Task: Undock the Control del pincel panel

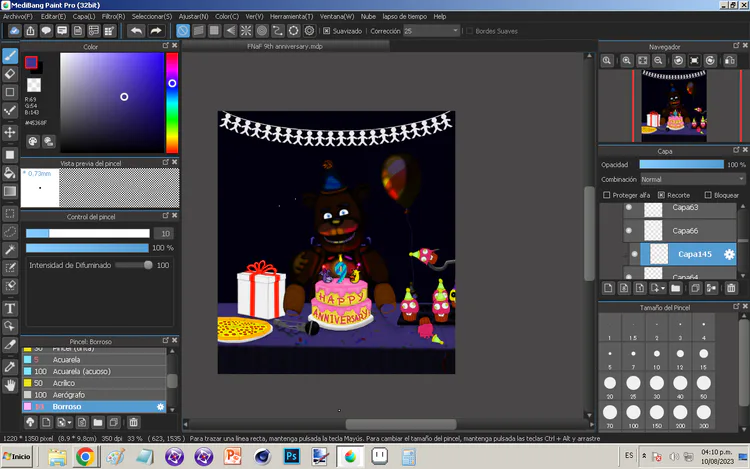Action: point(165,215)
